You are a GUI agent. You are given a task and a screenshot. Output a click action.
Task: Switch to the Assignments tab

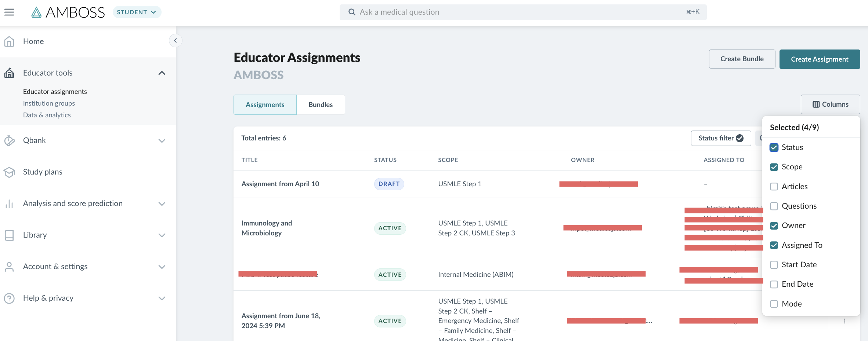[265, 104]
